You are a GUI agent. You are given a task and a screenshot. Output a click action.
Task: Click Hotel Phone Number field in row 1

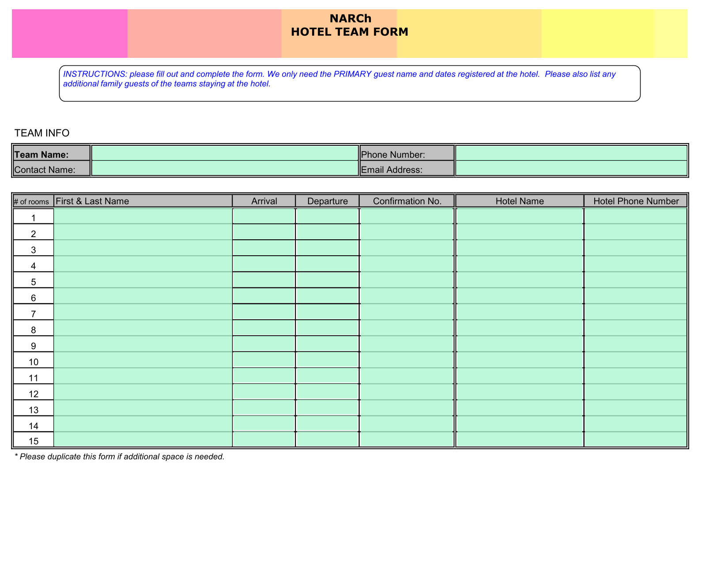click(636, 216)
